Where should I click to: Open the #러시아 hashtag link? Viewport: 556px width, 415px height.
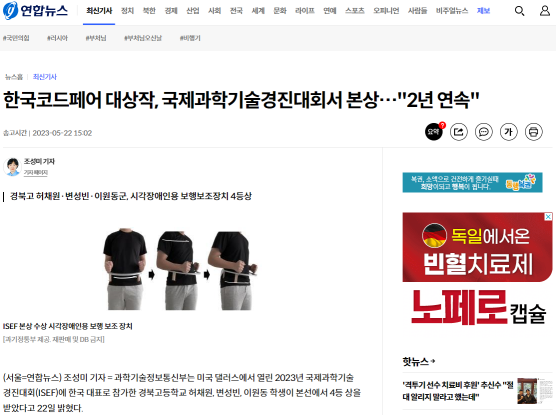(57, 38)
